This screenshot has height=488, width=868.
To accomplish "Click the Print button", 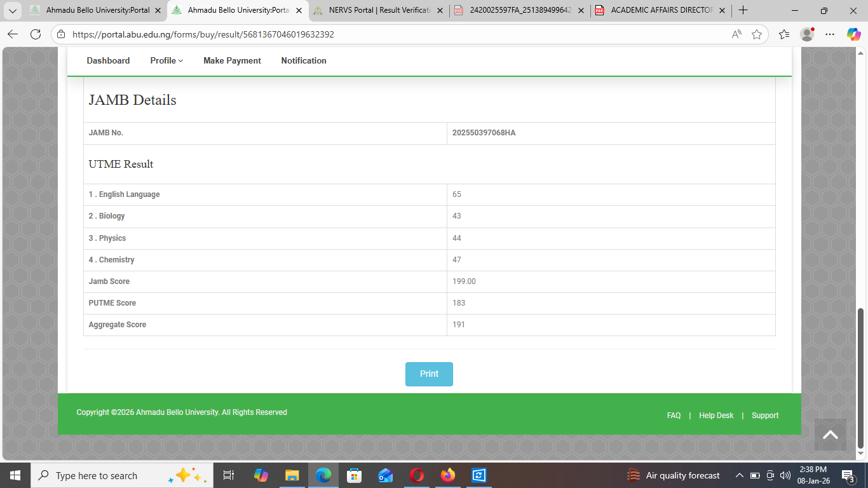I will coord(429,374).
